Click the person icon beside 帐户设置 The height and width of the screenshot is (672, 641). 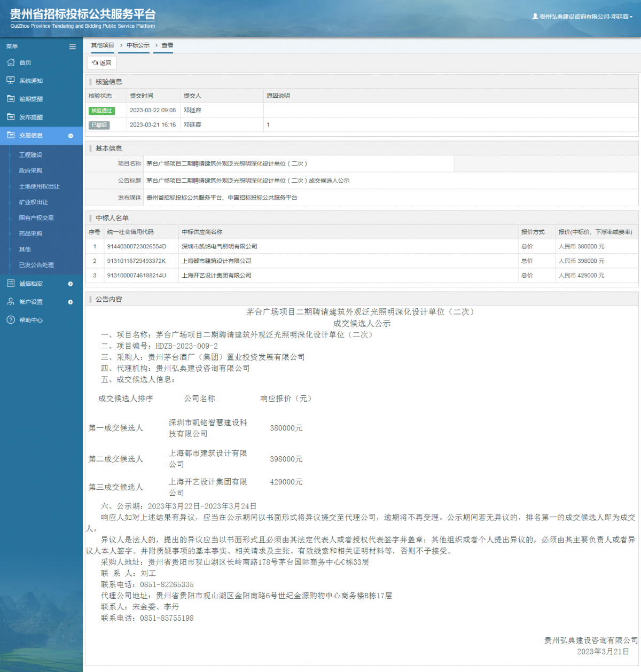tap(11, 302)
